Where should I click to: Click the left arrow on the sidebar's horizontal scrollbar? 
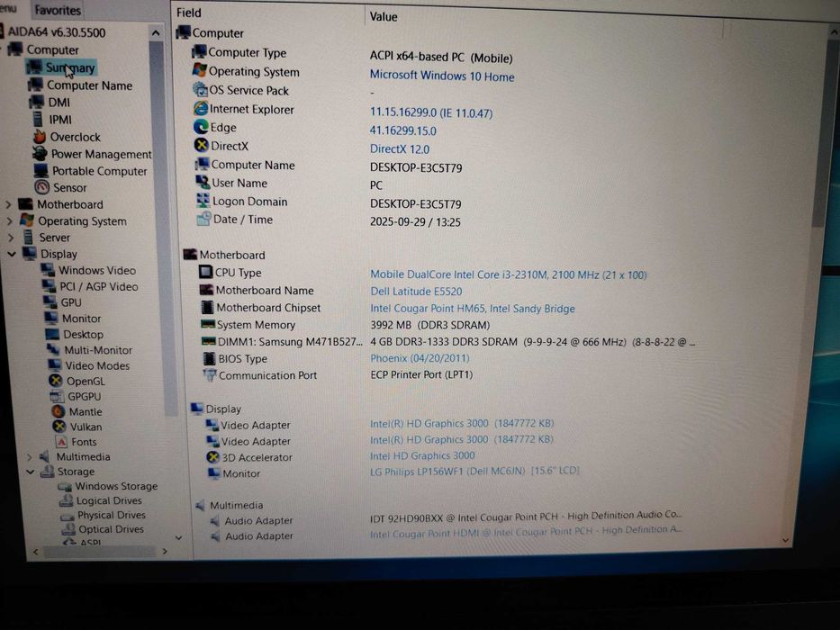pyautogui.click(x=35, y=551)
